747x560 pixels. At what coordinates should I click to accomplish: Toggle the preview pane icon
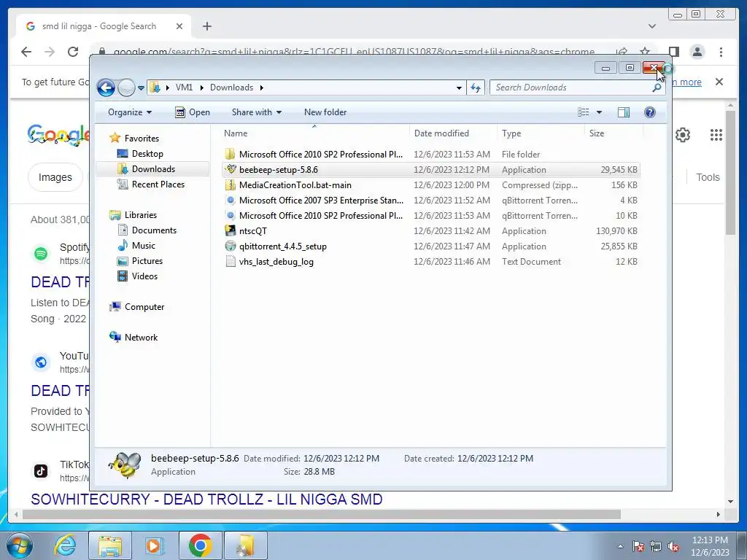click(624, 112)
